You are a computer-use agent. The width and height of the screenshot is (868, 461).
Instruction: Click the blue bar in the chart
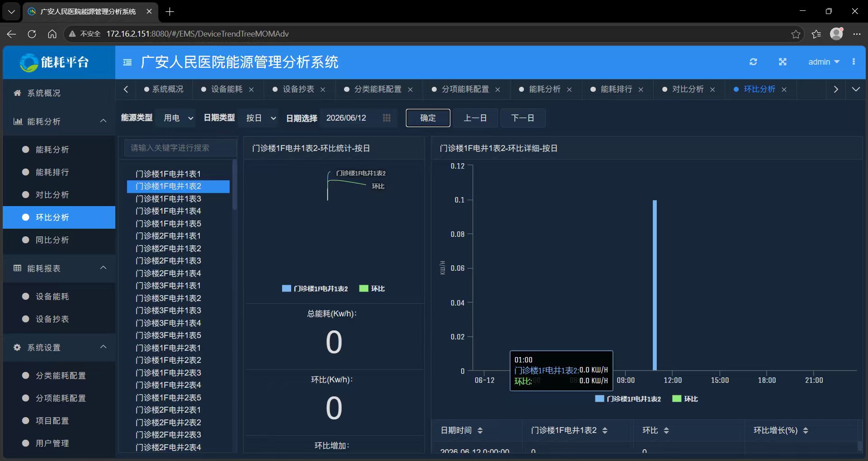[x=655, y=285]
